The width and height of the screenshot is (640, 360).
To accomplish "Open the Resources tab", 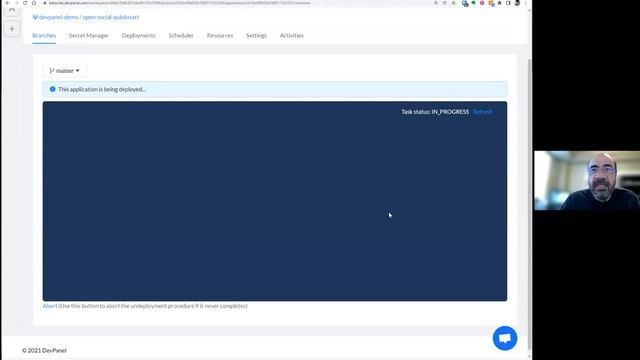I will 220,36.
